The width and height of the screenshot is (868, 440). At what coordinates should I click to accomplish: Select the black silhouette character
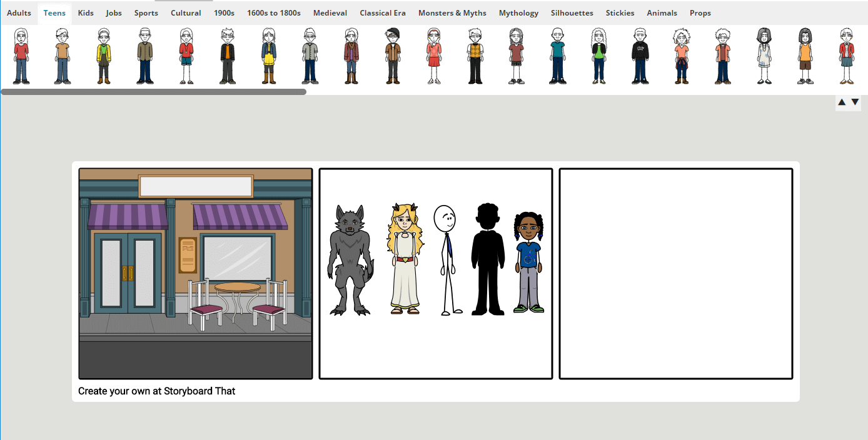[x=488, y=259]
